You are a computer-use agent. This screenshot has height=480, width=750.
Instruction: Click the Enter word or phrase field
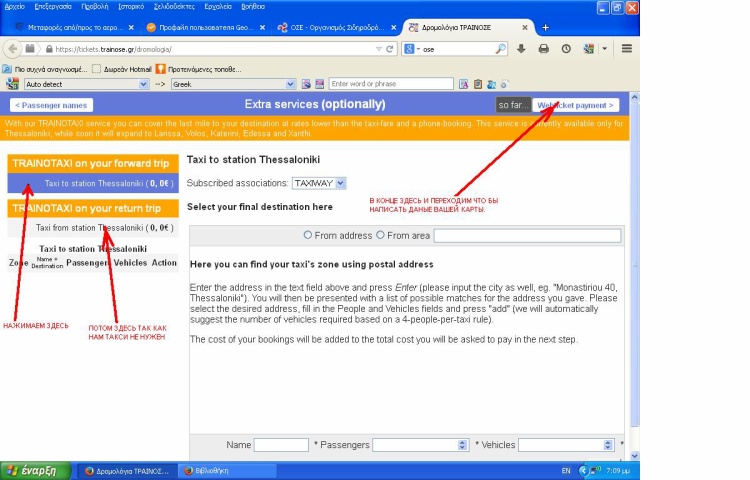(391, 84)
